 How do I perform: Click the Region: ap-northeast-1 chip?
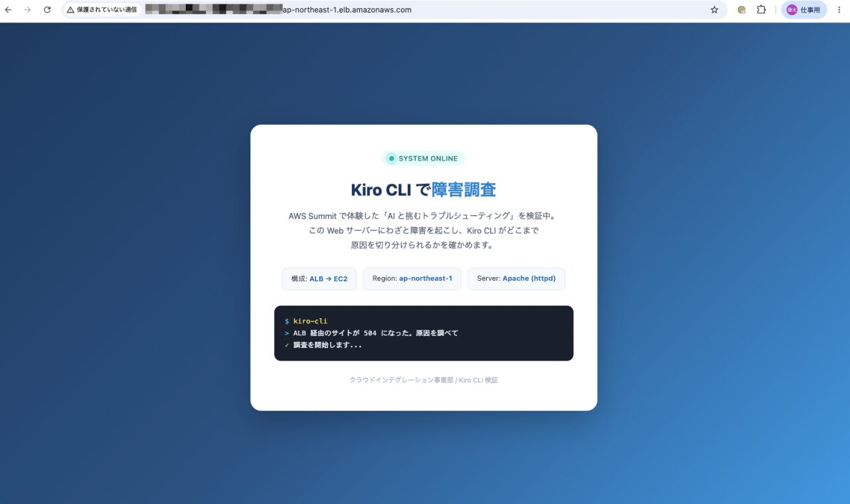(x=412, y=279)
